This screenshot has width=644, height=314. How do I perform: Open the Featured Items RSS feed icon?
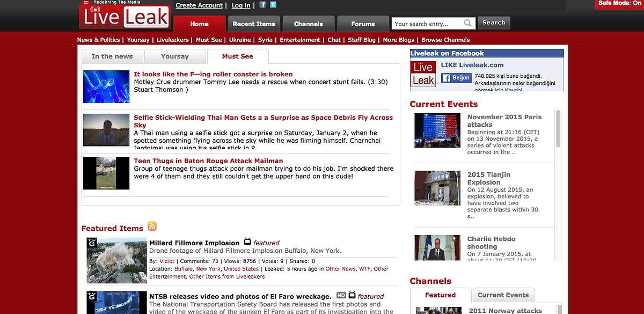pyautogui.click(x=152, y=226)
